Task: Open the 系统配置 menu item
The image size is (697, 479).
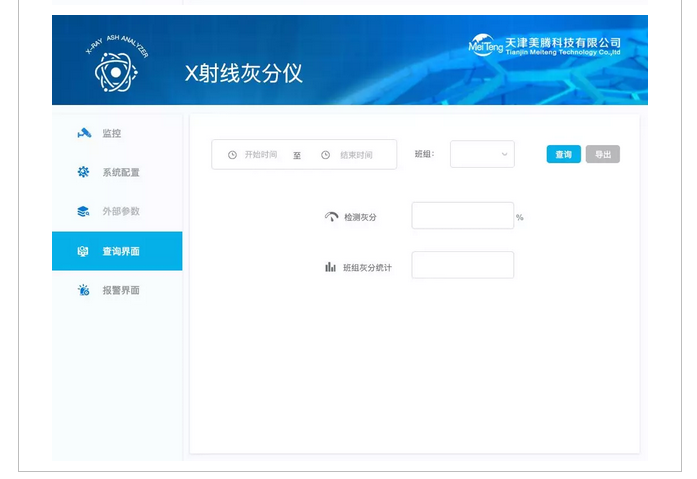Action: point(117,172)
